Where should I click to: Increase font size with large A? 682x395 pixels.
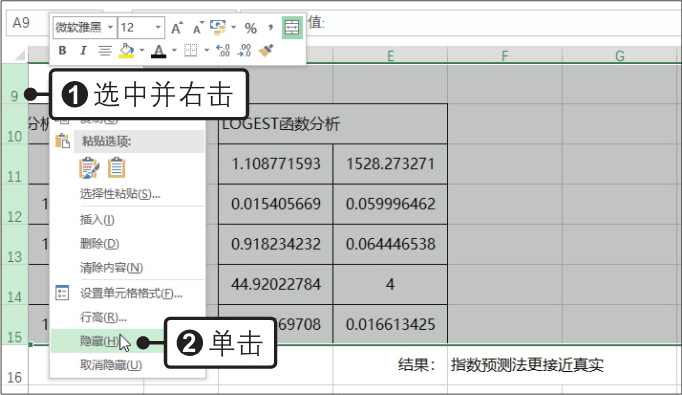coord(177,28)
